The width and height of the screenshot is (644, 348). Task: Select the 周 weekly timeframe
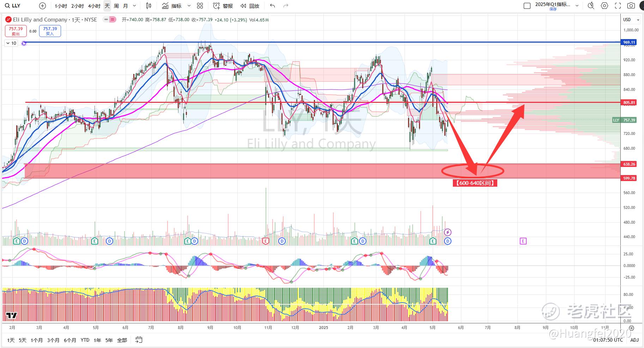[116, 6]
